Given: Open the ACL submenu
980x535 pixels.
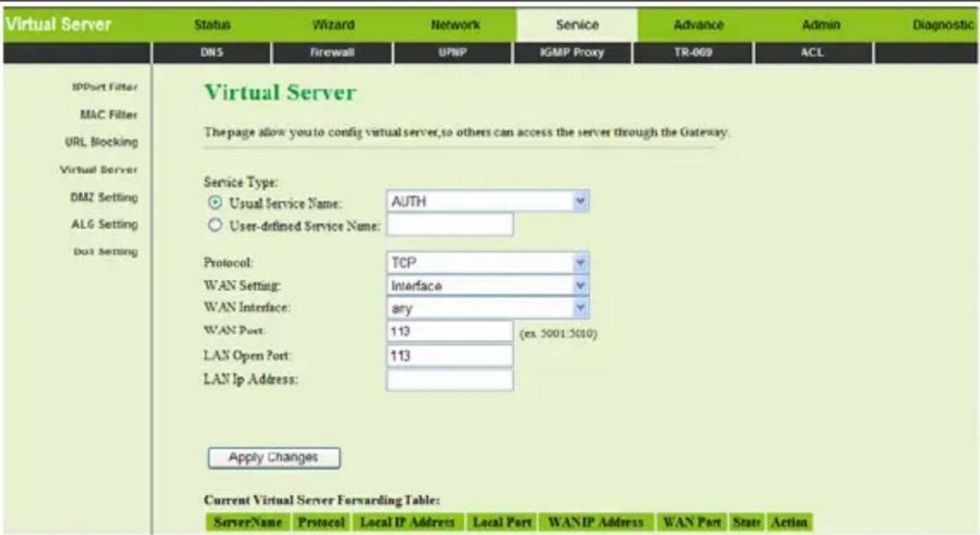Looking at the screenshot, I should (x=815, y=51).
